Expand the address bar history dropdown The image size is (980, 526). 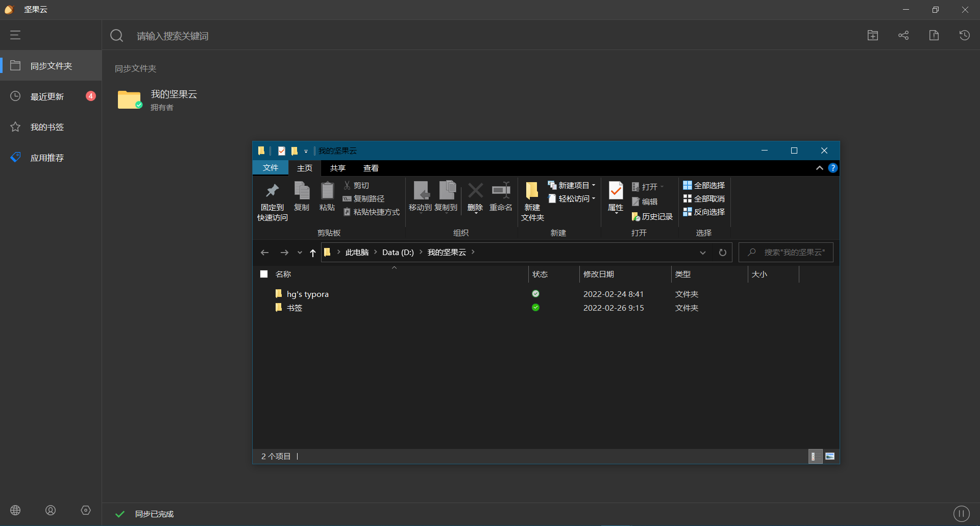703,253
